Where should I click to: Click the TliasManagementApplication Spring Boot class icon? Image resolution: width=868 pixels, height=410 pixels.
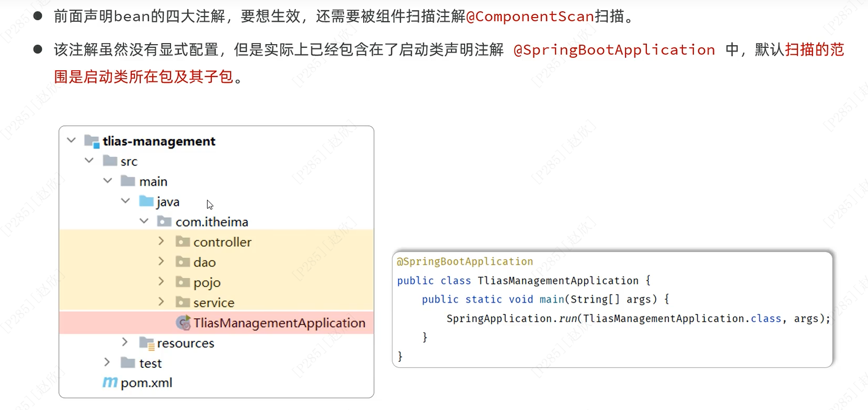pos(183,323)
